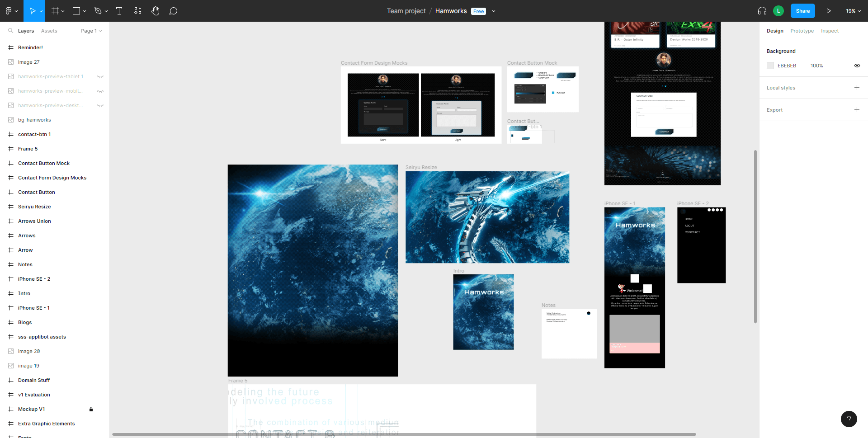Select the Hand tool

pos(156,11)
